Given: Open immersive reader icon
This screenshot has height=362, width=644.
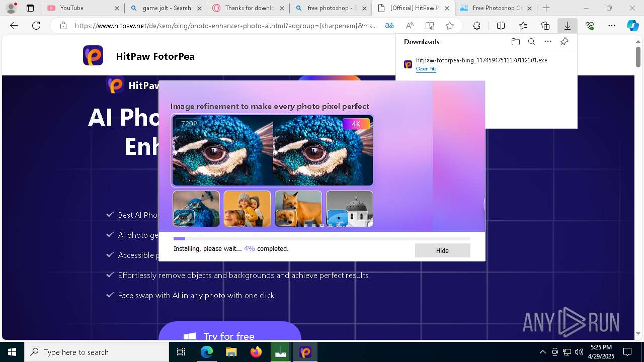Looking at the screenshot, I should [x=430, y=26].
